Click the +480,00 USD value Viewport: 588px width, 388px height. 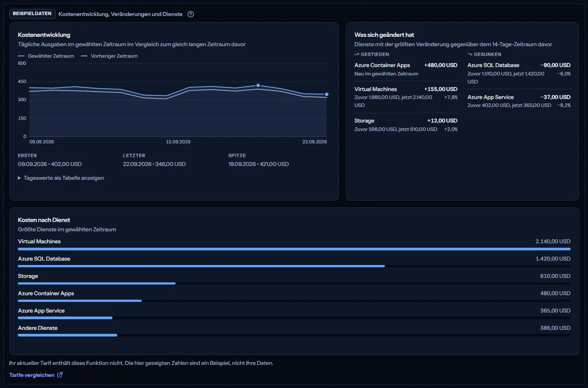coord(440,65)
